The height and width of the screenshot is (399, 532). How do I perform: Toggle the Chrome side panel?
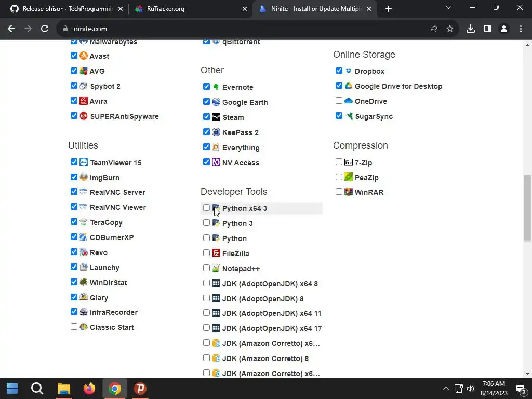tap(487, 29)
